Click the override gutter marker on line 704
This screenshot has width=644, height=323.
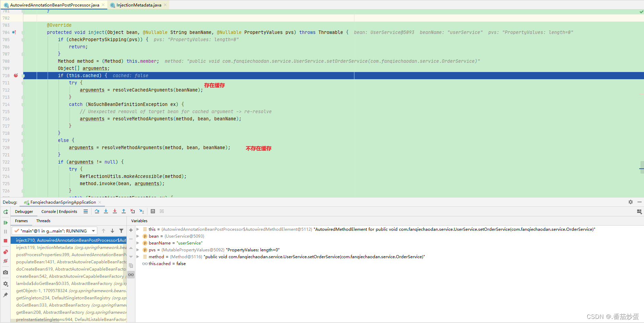pyautogui.click(x=14, y=32)
